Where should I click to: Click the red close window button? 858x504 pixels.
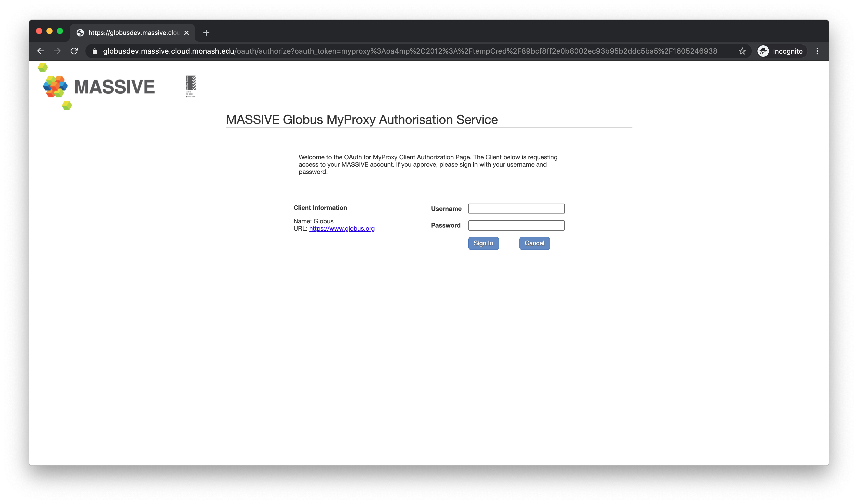point(39,31)
